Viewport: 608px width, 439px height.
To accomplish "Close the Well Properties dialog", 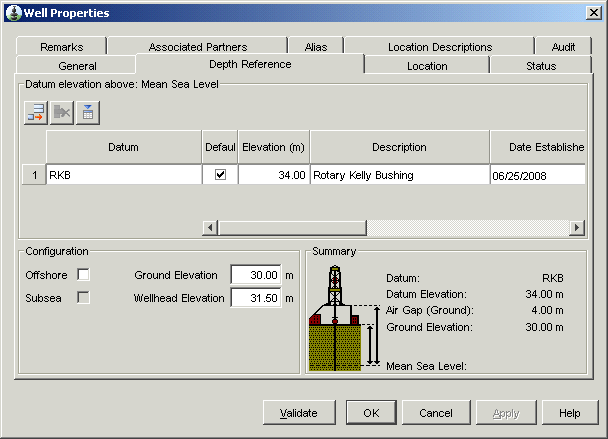I will pos(594,13).
